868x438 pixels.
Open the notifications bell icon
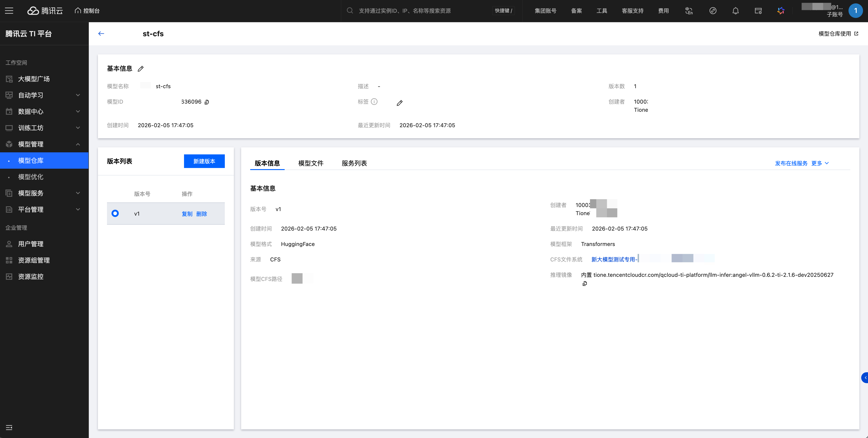[x=735, y=11]
